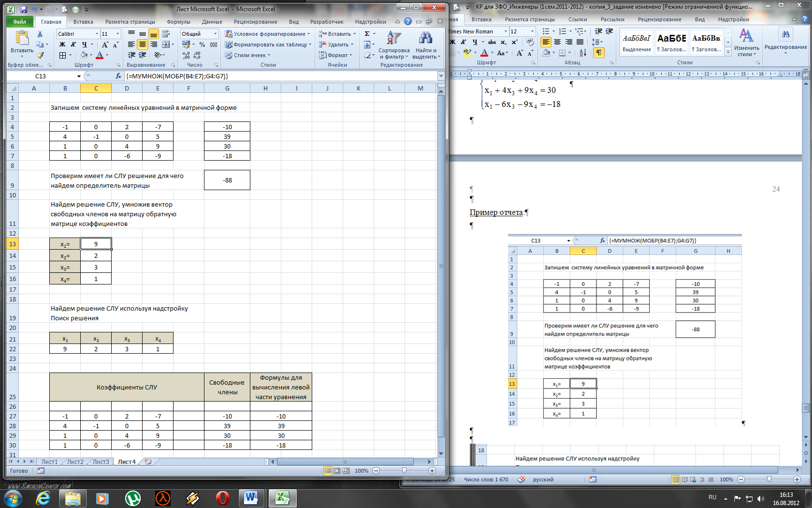Click the Word Editing (Редактирование) button
The height and width of the screenshot is (508, 812).
pyautogui.click(x=785, y=41)
